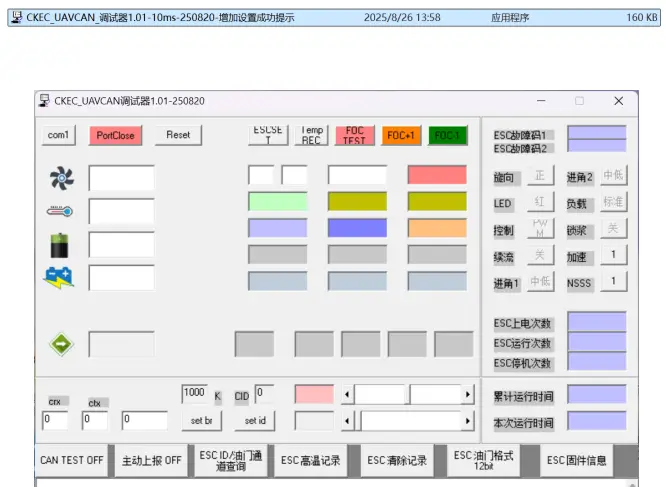
Task: Click the app icon in window title bar
Action: 45,101
